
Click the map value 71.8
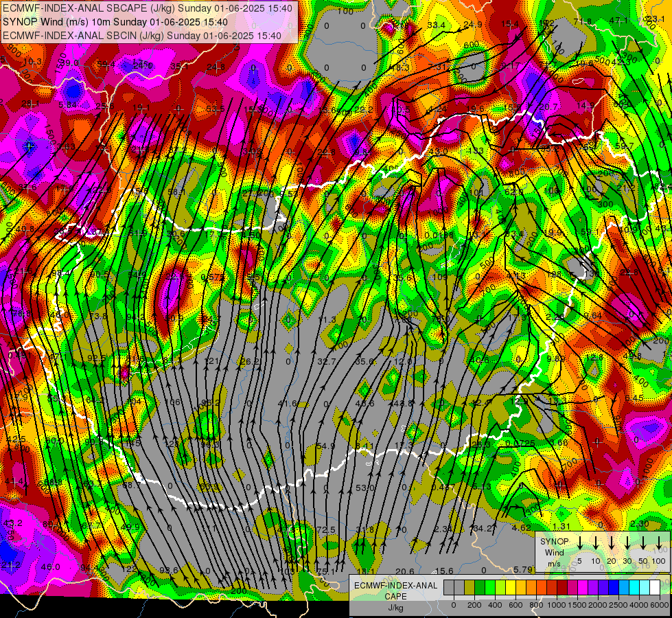pyautogui.click(x=583, y=21)
